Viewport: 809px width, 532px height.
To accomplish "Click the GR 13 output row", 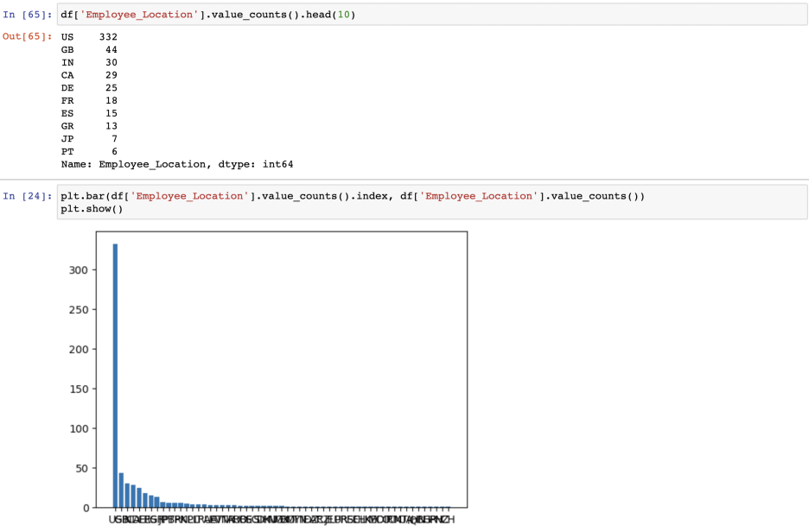I will click(x=89, y=126).
